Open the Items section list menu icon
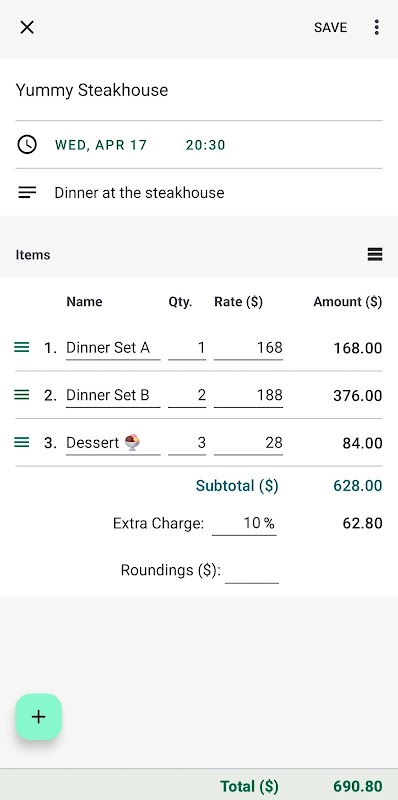The height and width of the screenshot is (800, 398). [x=375, y=254]
